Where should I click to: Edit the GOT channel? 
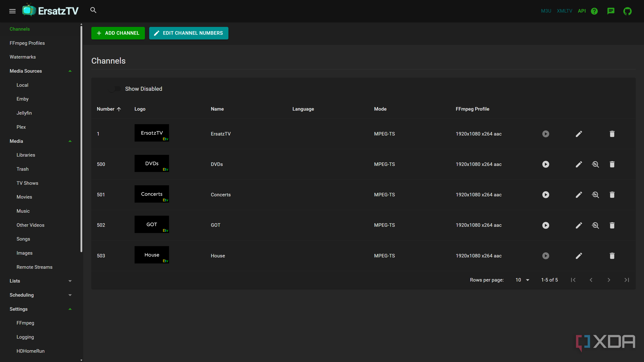tap(579, 225)
